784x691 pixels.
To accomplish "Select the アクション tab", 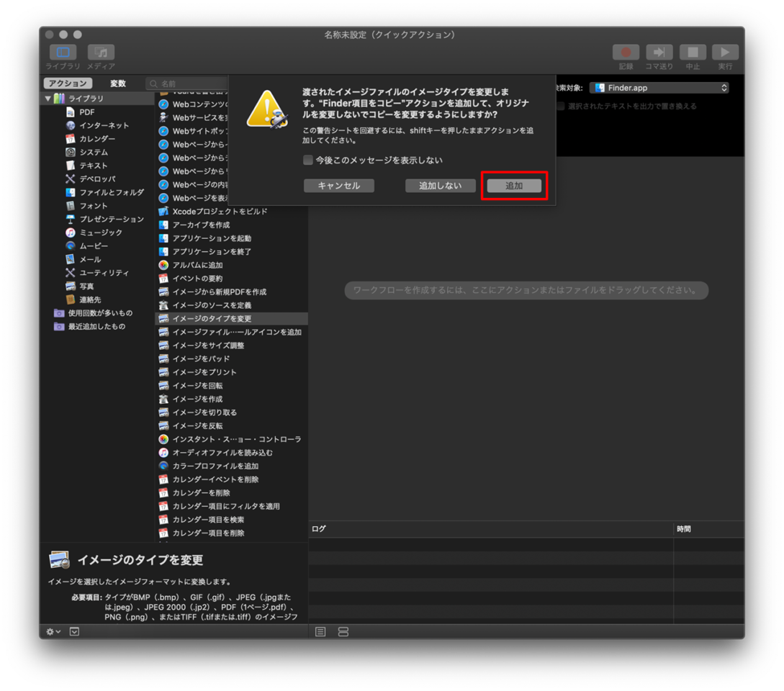I will pyautogui.click(x=68, y=83).
